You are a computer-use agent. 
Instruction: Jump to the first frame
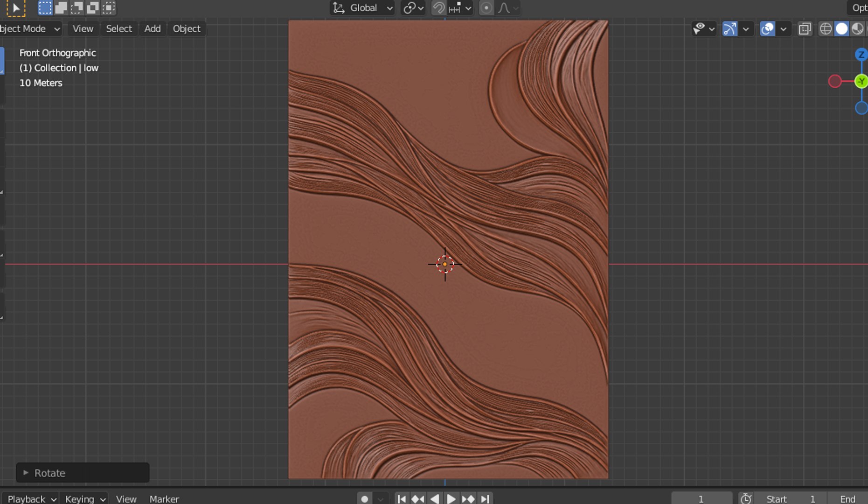[x=402, y=499]
